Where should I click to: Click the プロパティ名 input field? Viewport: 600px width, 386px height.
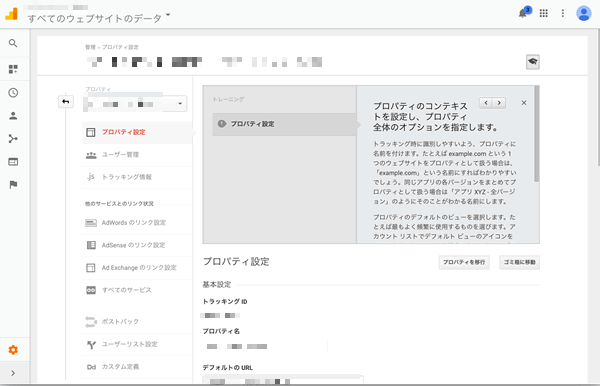point(265,346)
